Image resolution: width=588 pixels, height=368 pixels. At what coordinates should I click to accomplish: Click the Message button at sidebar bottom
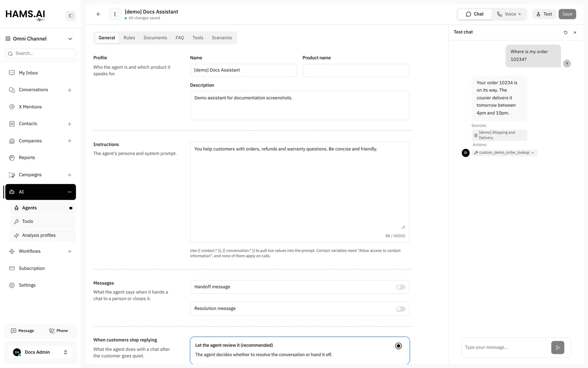22,331
